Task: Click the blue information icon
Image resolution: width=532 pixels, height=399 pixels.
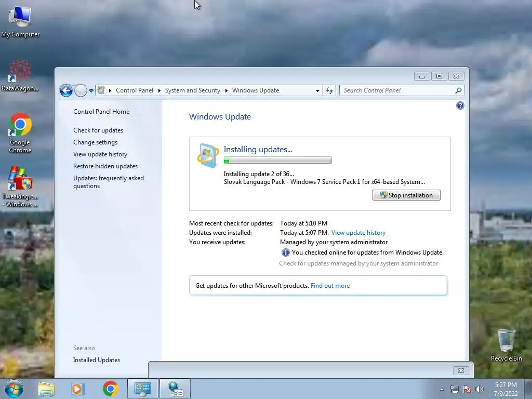Action: coord(285,252)
